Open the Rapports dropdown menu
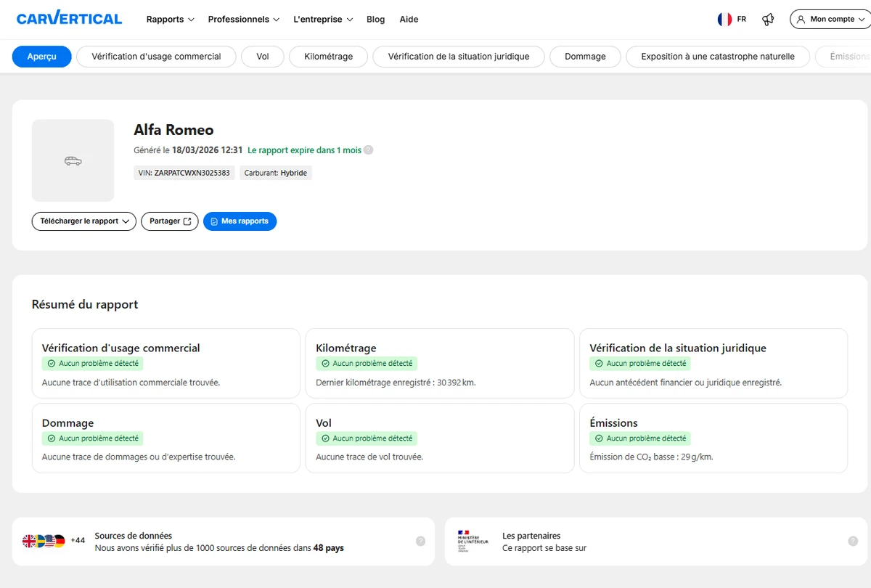This screenshot has width=871, height=588. coord(170,20)
